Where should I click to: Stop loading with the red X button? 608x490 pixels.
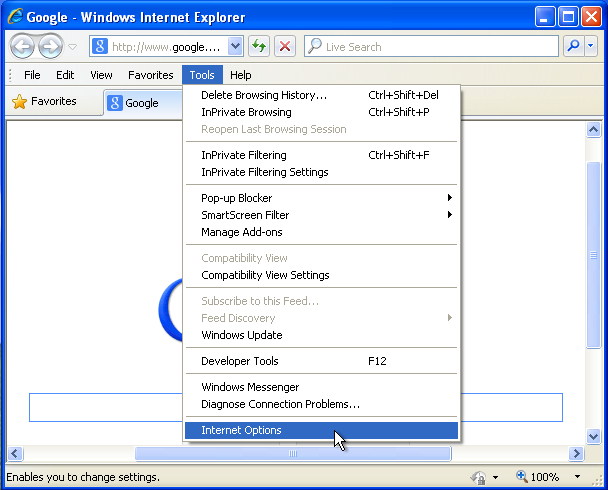click(285, 47)
